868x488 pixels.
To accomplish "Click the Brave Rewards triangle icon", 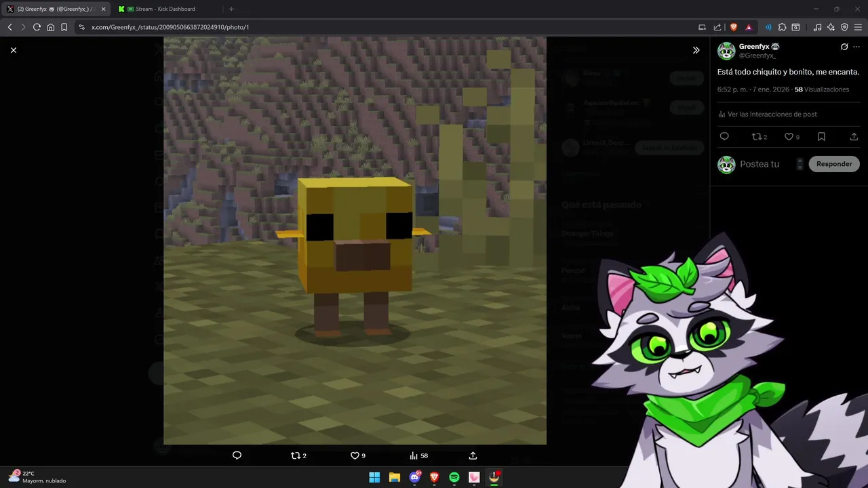I will tap(749, 27).
